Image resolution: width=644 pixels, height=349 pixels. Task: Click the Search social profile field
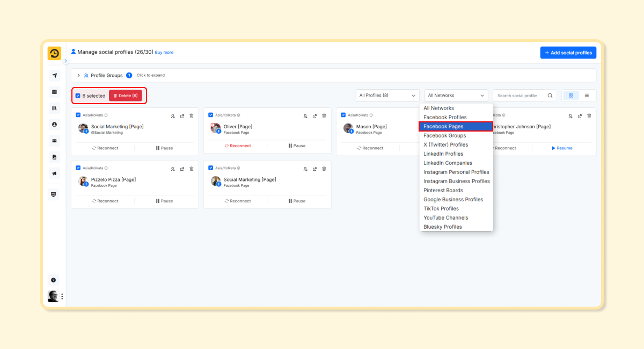pyautogui.click(x=519, y=96)
